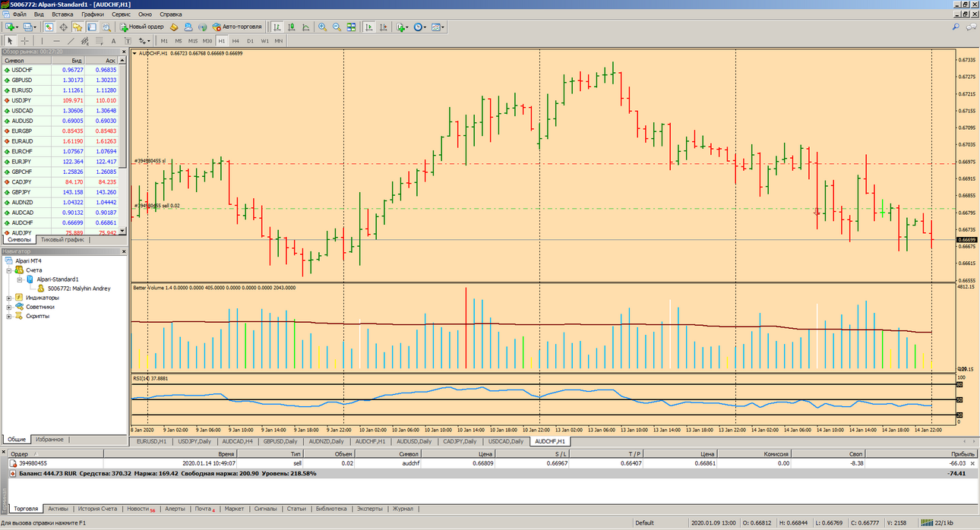Switch timeframe to MN
Screen dimensions: 980x530
(279, 40)
